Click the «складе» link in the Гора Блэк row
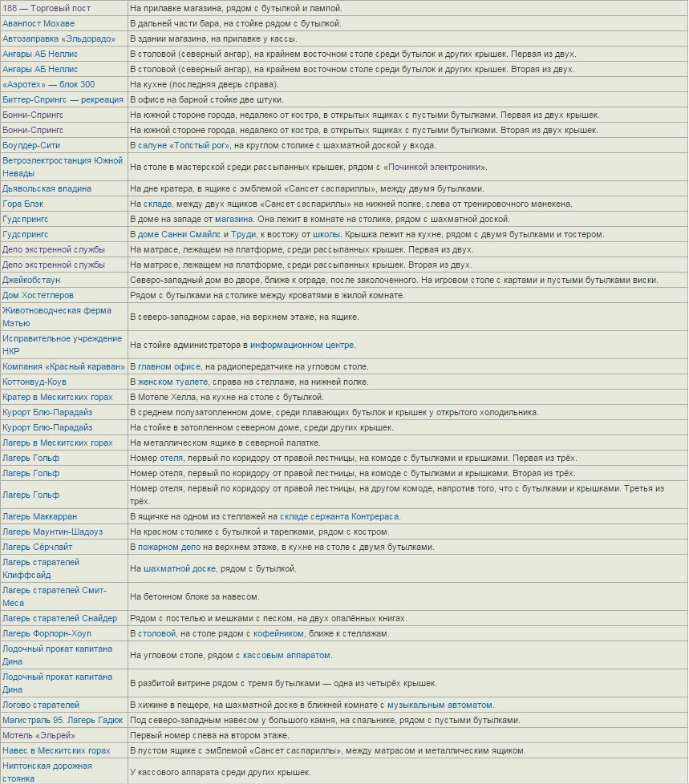Viewport: 689px width, 784px height. point(158,204)
